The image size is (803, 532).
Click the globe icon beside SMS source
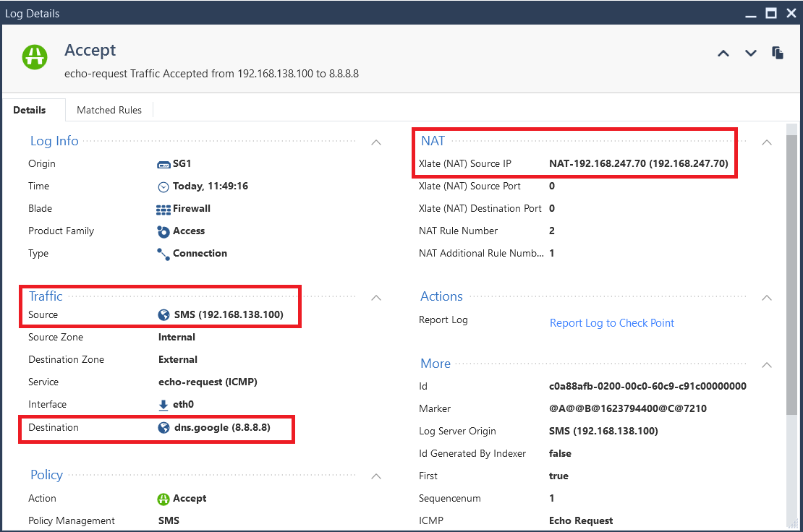click(164, 314)
